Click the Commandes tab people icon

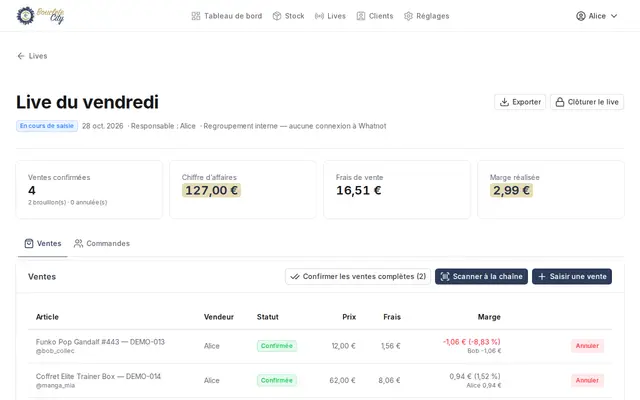pos(78,244)
